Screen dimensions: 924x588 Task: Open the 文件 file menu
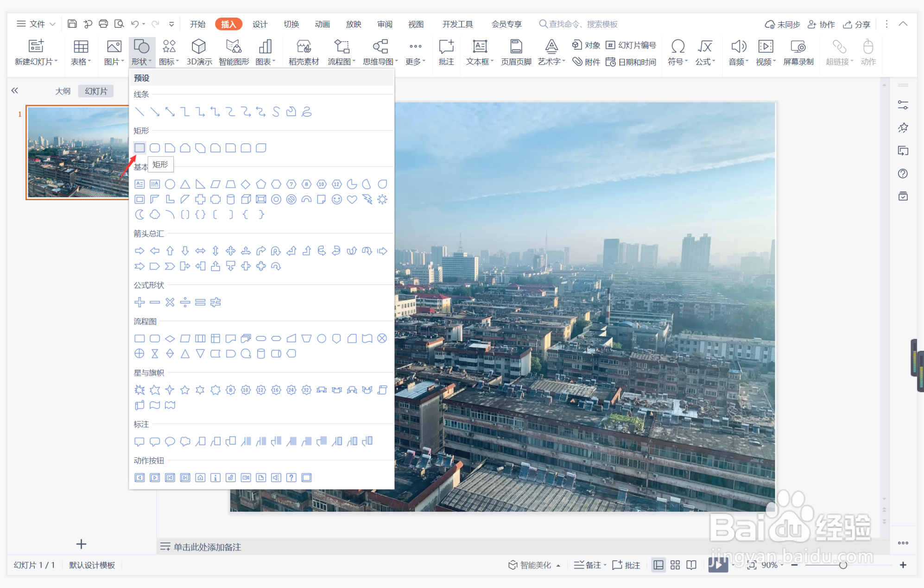[36, 24]
